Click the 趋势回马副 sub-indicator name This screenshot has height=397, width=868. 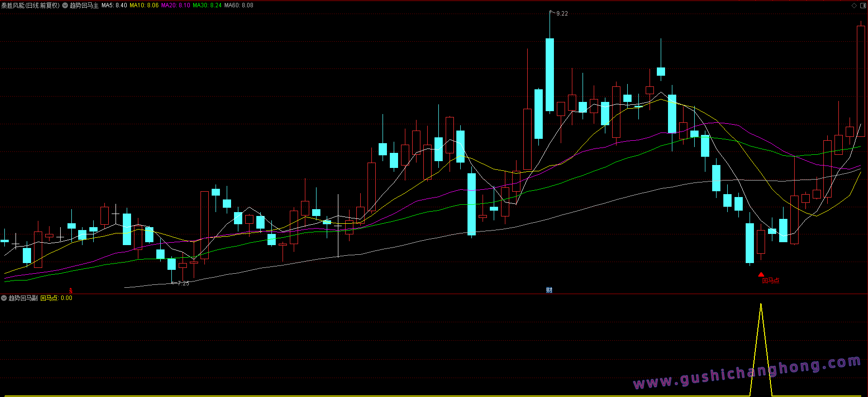coord(23,298)
